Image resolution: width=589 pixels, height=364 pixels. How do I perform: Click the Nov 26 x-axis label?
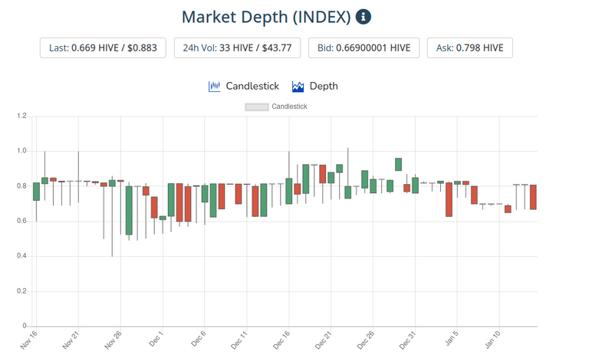pyautogui.click(x=113, y=340)
